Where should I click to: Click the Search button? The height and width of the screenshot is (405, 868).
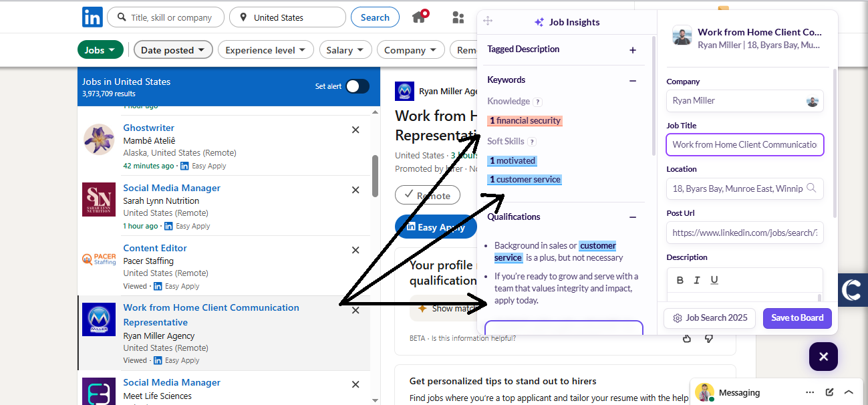tap(375, 17)
